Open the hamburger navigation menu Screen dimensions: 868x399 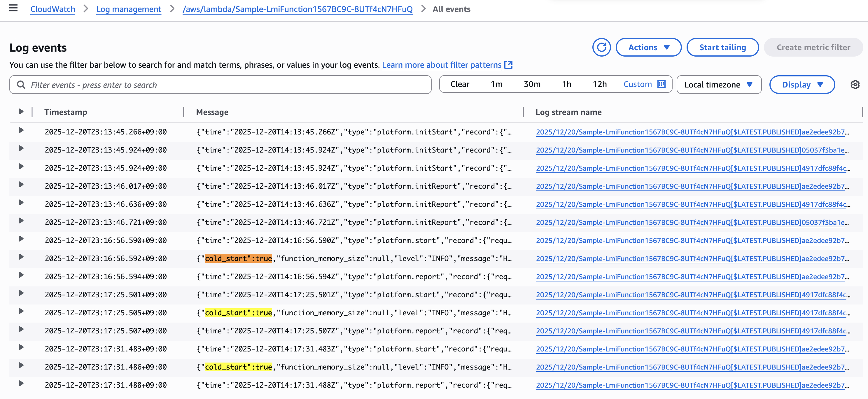point(13,8)
